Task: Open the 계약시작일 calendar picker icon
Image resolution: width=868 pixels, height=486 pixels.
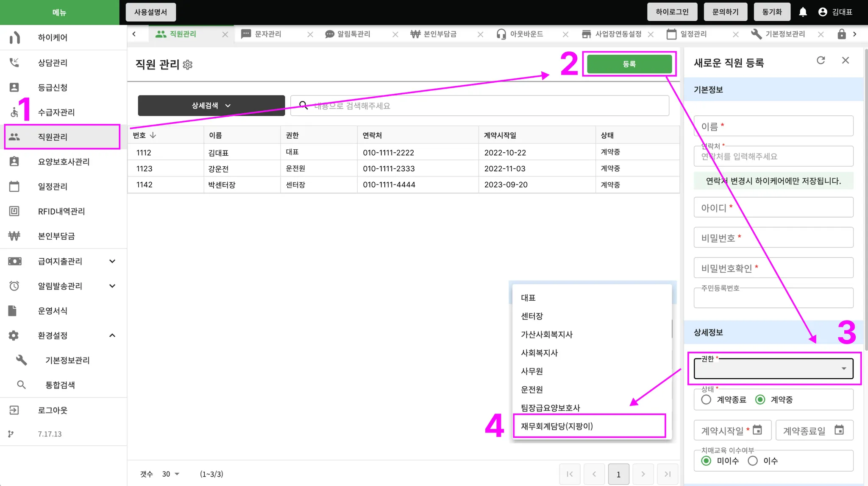Action: click(757, 430)
